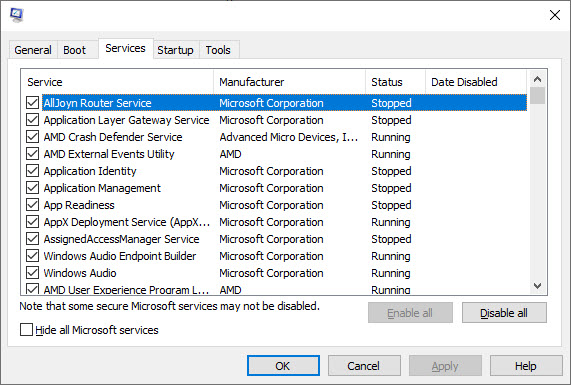Select the App Readiness row name
The image size is (571, 385).
click(79, 205)
